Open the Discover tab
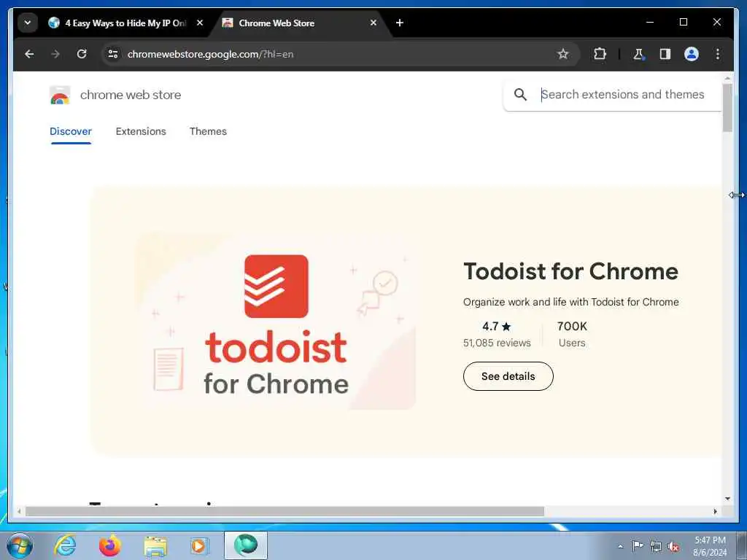This screenshot has width=747, height=560. 71,131
